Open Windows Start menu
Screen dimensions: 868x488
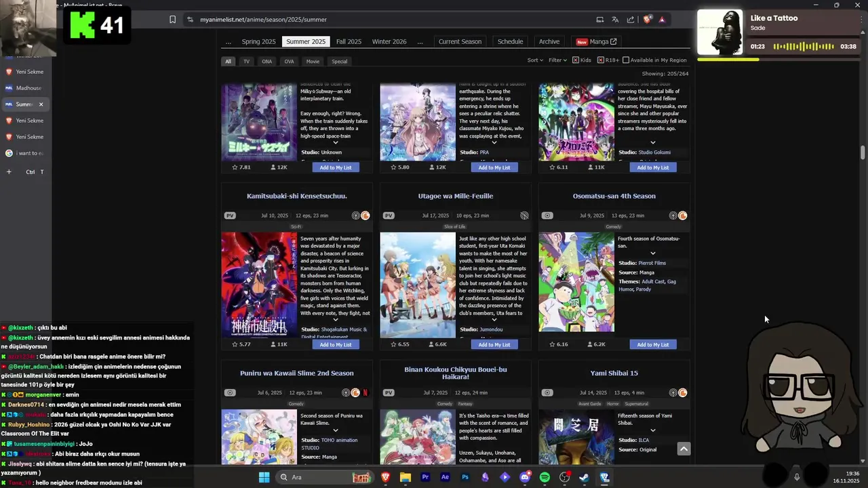click(264, 477)
